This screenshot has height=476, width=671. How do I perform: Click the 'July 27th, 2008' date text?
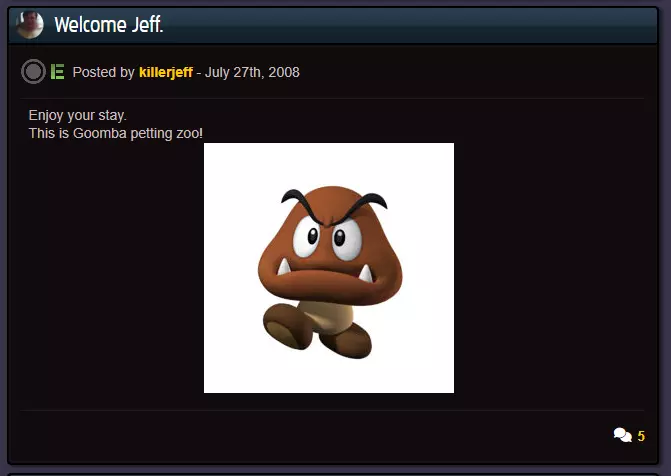[x=252, y=72]
